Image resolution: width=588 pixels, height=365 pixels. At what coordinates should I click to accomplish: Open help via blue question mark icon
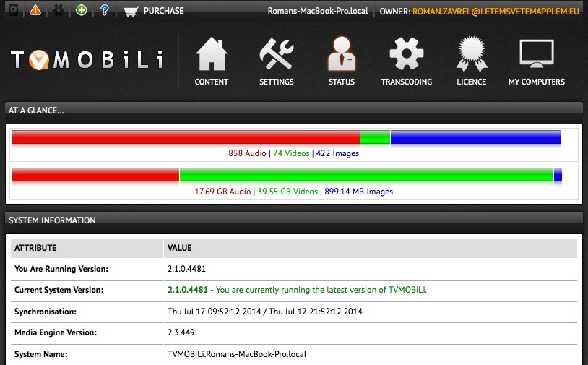(x=105, y=10)
